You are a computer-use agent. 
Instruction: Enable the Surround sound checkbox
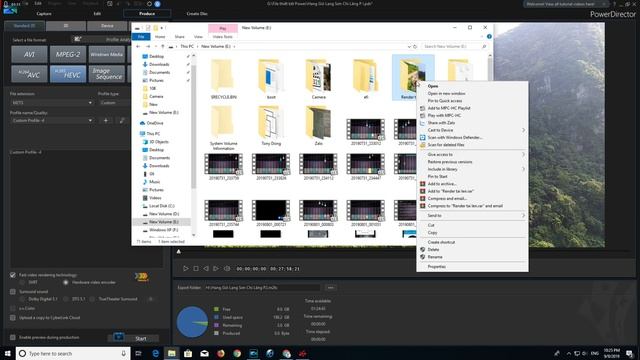13,292
